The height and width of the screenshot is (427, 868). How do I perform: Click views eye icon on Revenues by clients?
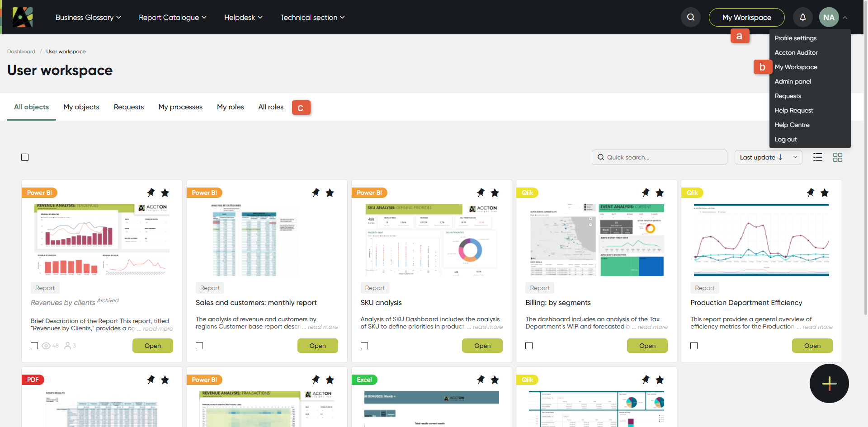pos(46,346)
